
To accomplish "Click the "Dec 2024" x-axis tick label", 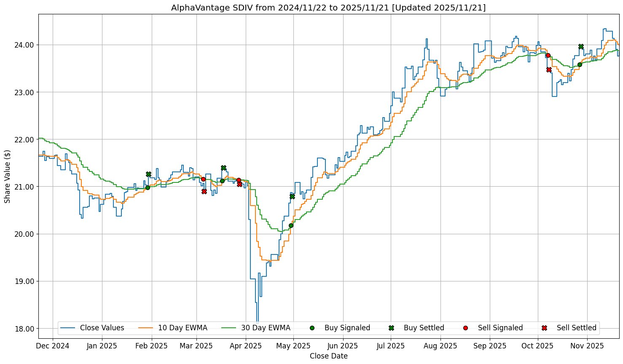I will pyautogui.click(x=53, y=346).
